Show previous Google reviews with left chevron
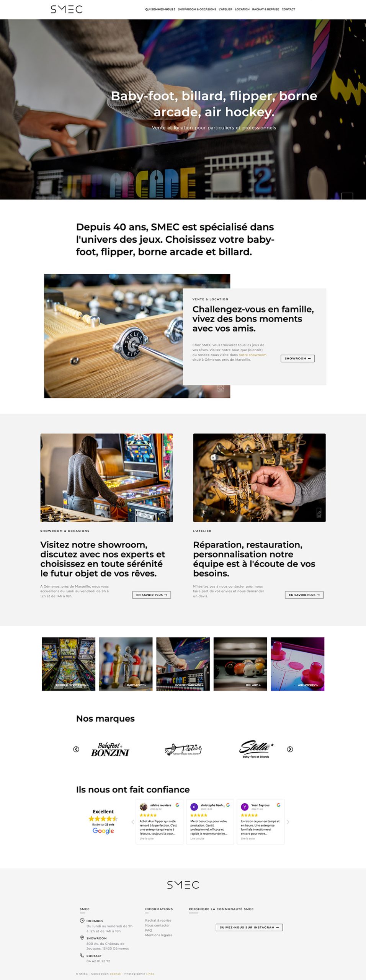This screenshot has height=980, width=366. [x=132, y=822]
